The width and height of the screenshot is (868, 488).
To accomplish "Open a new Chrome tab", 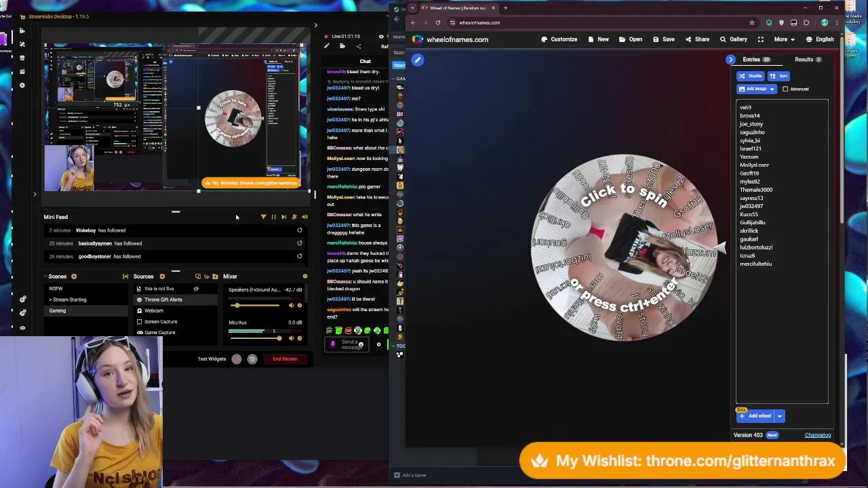I will [x=505, y=8].
